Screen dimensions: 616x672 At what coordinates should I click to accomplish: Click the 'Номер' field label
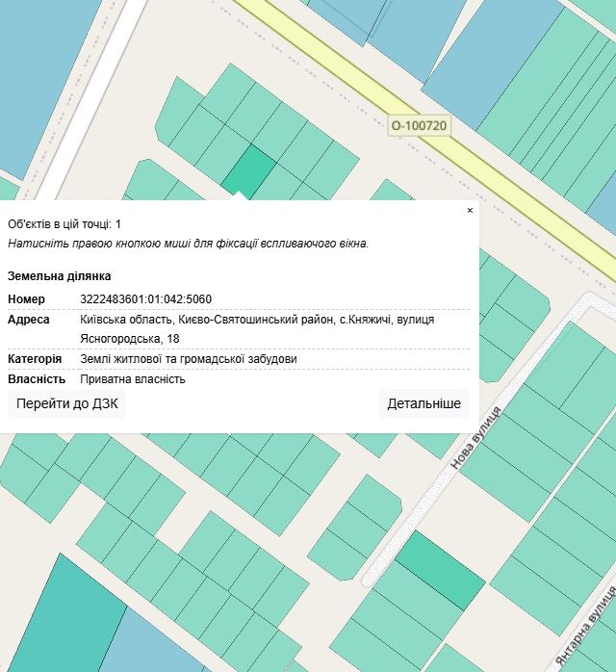click(26, 299)
